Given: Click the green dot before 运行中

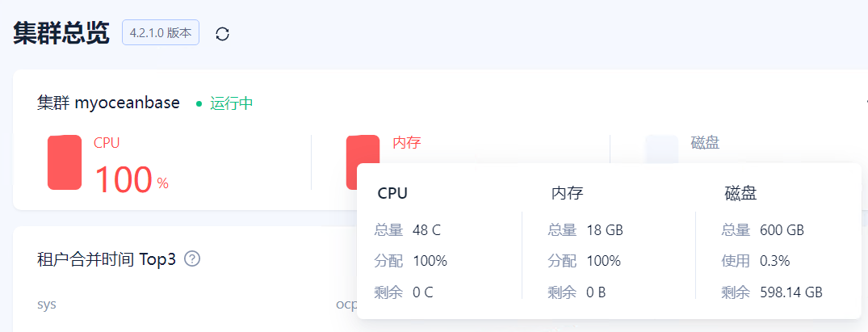Looking at the screenshot, I should [199, 103].
